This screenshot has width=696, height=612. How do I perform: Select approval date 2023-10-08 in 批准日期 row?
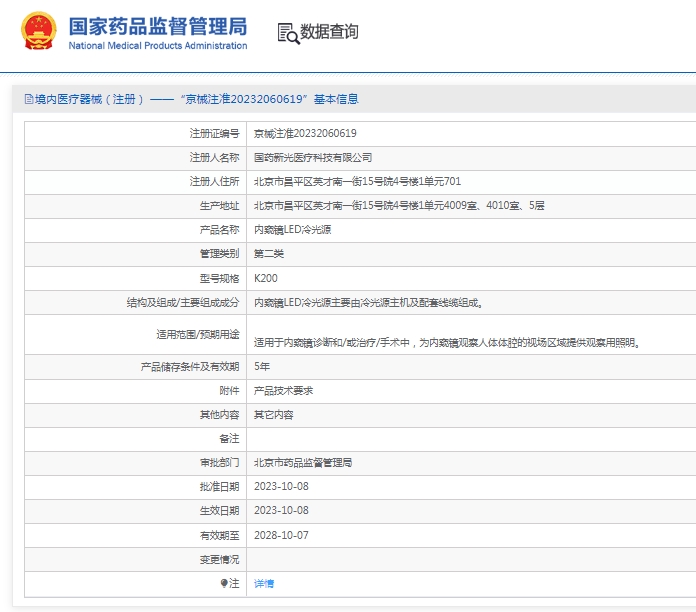[281, 486]
